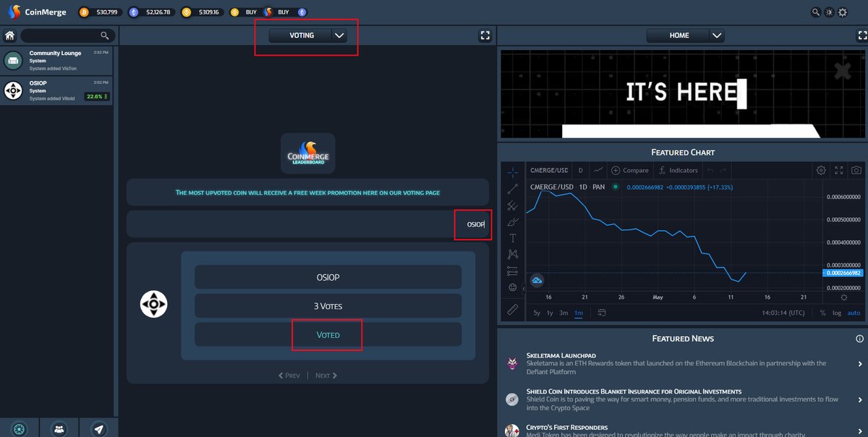Image resolution: width=868 pixels, height=437 pixels.
Task: Select the 1y time range
Action: (550, 313)
